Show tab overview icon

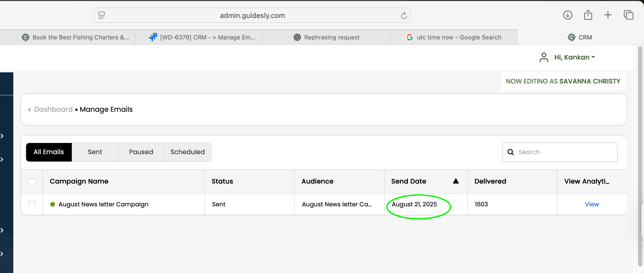(x=628, y=15)
